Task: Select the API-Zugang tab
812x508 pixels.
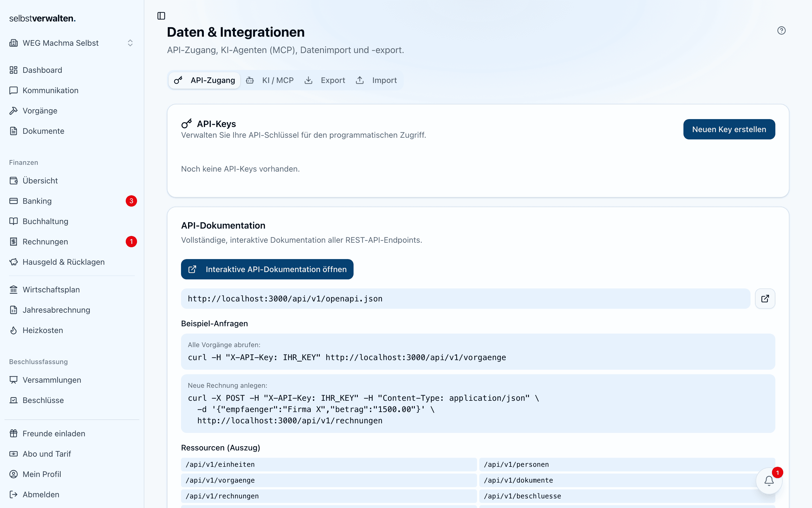Action: [204, 80]
